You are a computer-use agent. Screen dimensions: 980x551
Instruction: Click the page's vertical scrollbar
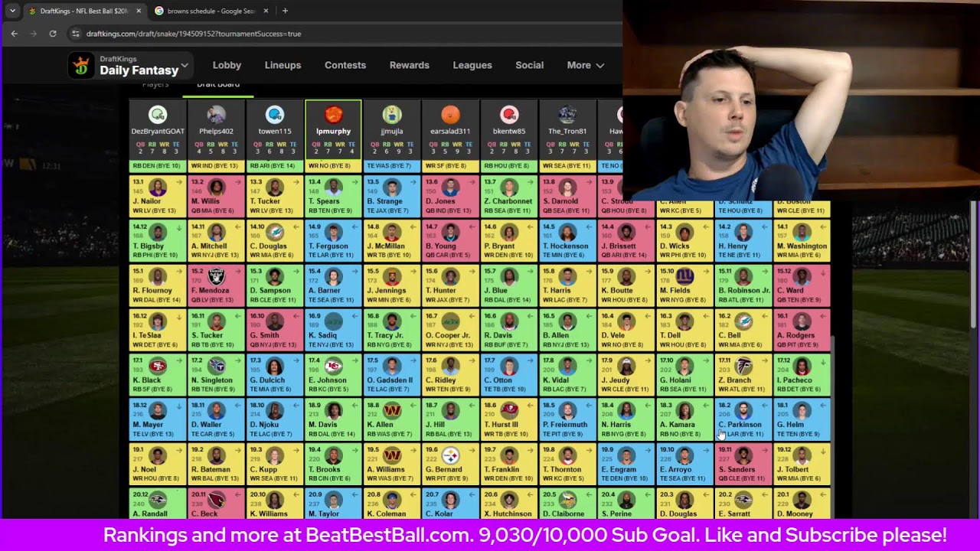pos(975,266)
